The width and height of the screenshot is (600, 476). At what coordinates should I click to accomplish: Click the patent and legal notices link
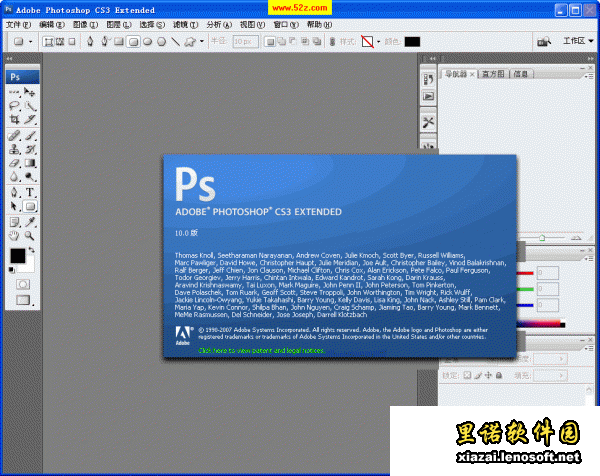click(x=260, y=351)
